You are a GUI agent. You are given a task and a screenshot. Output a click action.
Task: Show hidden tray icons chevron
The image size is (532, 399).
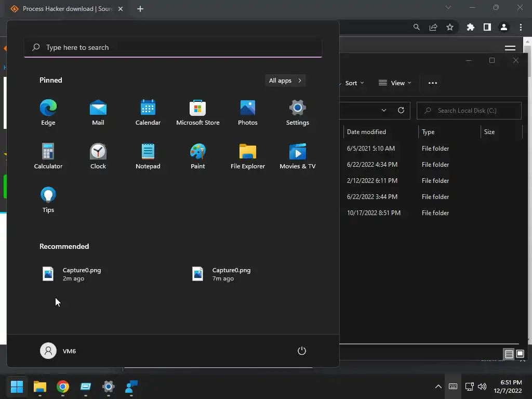pos(438,387)
